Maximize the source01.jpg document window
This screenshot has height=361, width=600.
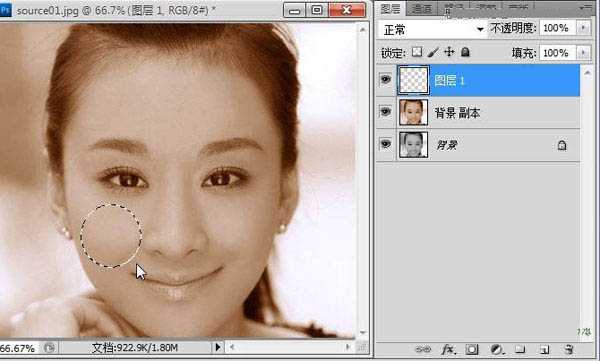click(317, 10)
